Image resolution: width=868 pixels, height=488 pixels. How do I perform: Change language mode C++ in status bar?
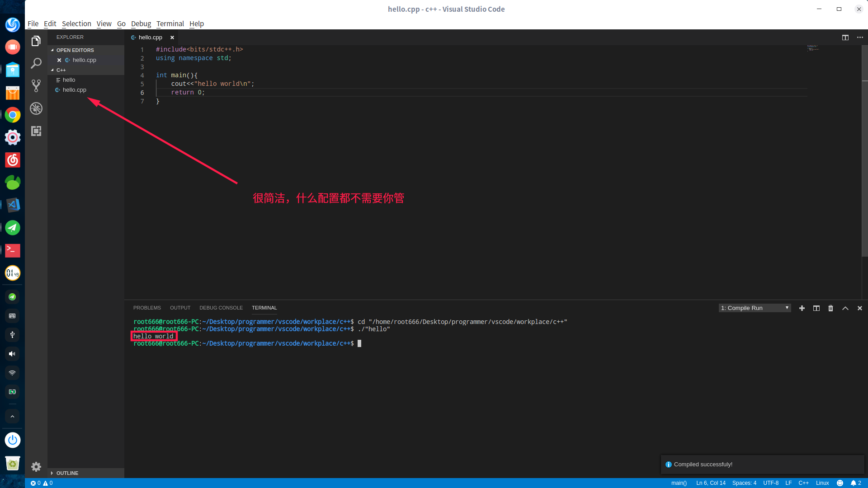803,483
